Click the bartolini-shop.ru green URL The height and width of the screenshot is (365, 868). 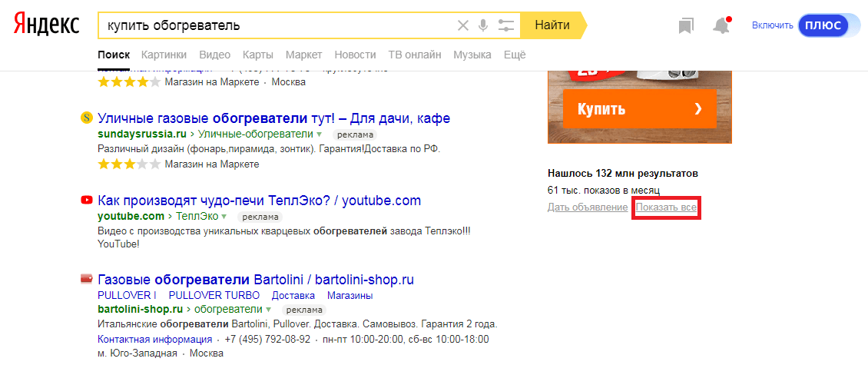point(140,308)
